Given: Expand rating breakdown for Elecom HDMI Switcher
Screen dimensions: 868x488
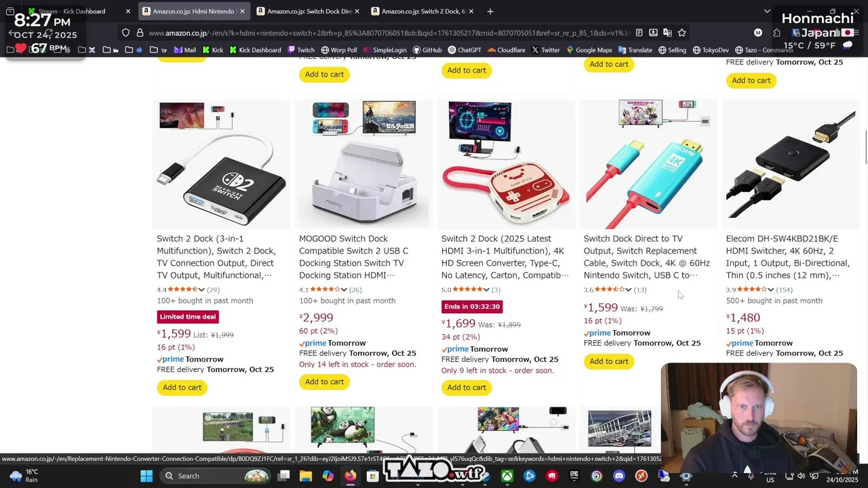Looking at the screenshot, I should pyautogui.click(x=771, y=289).
